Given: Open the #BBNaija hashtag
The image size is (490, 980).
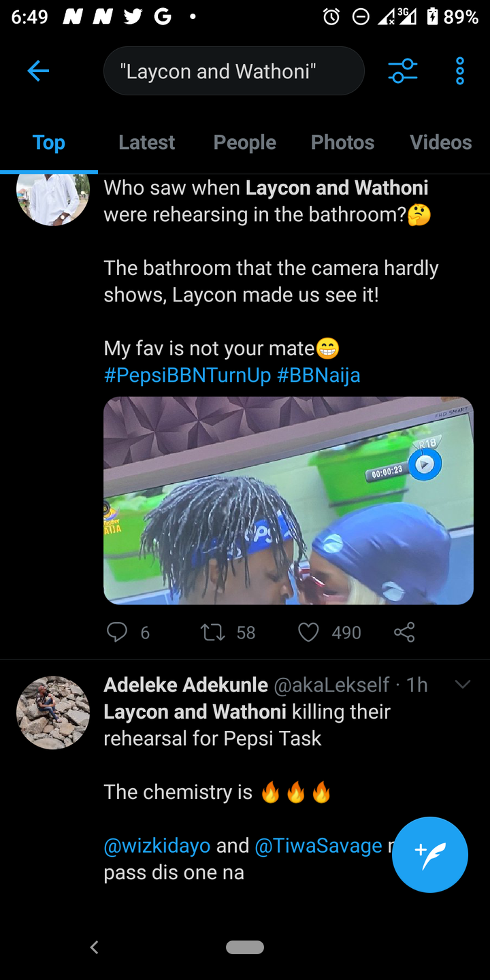Looking at the screenshot, I should click(318, 375).
